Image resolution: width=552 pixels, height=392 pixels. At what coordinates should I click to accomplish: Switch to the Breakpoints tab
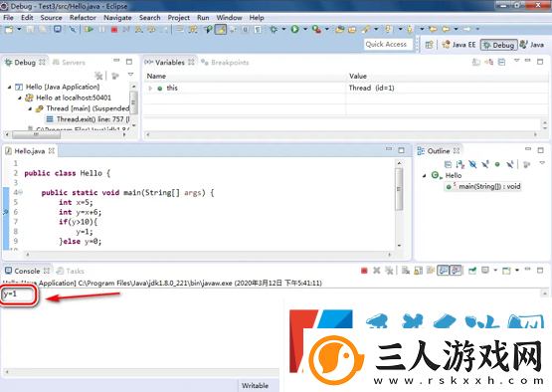tap(225, 63)
